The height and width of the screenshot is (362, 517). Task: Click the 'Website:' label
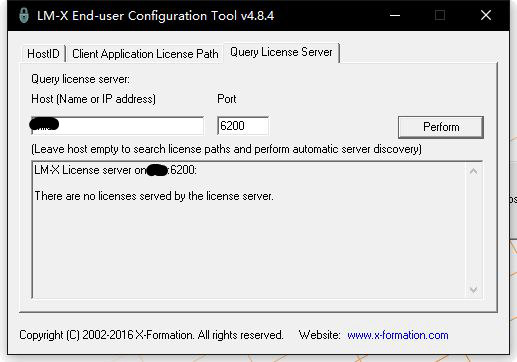pyautogui.click(x=319, y=335)
